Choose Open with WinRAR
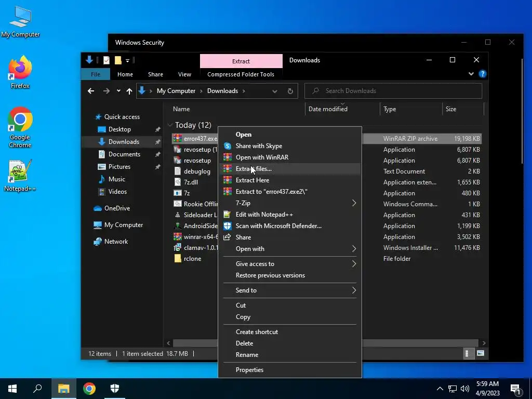 (290, 157)
